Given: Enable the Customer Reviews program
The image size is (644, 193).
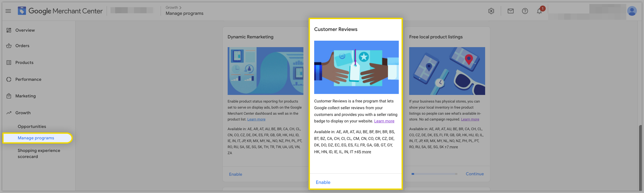Looking at the screenshot, I should click(x=323, y=182).
